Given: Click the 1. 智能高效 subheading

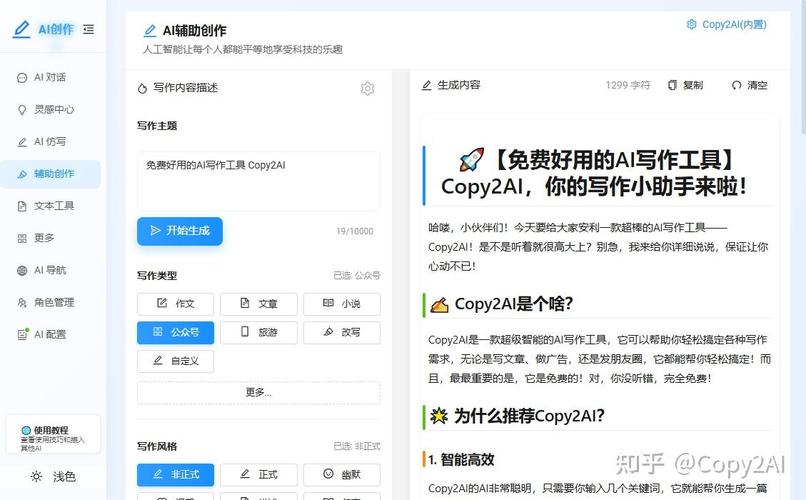Looking at the screenshot, I should click(x=461, y=459).
